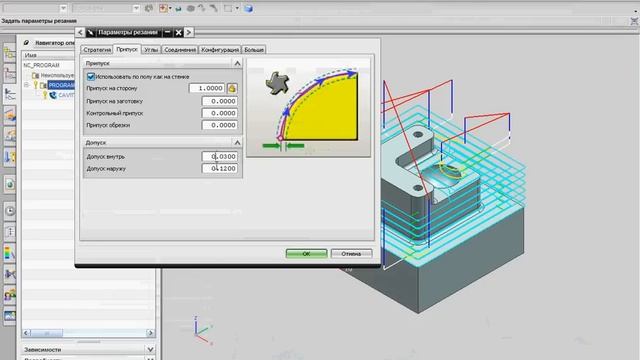
Task: Switch to the Соединения tab
Action: point(180,50)
